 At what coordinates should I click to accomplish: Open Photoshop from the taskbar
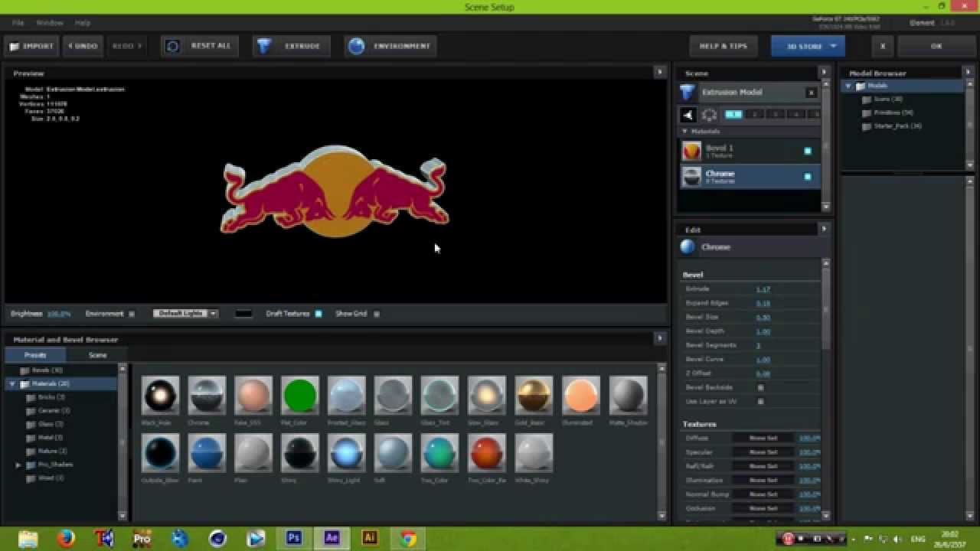pyautogui.click(x=294, y=538)
